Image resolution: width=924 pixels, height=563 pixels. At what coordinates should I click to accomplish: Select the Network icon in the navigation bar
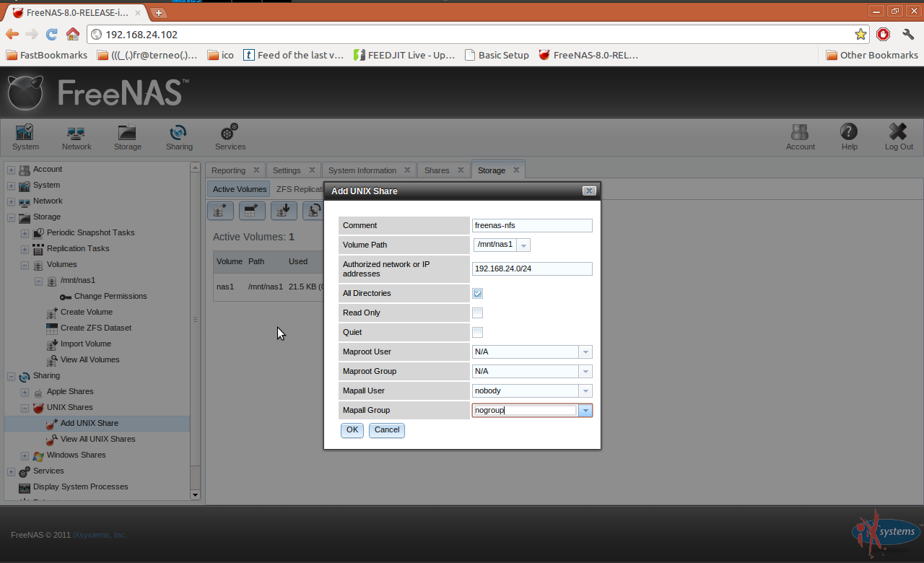(x=76, y=137)
